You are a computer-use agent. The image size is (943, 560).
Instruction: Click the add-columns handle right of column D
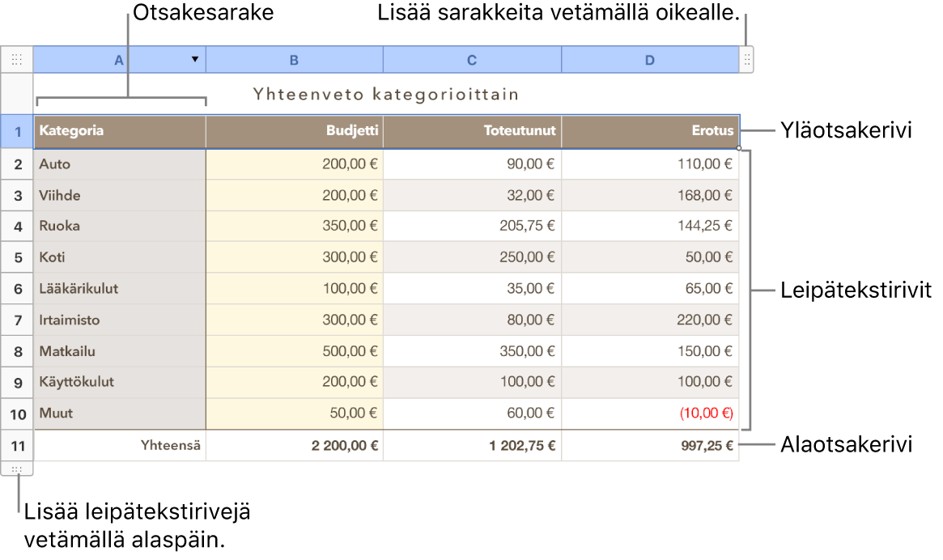[746, 60]
